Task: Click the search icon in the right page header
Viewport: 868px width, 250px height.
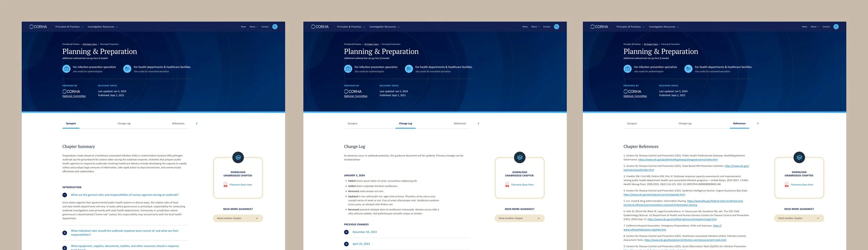Action: coord(836,27)
